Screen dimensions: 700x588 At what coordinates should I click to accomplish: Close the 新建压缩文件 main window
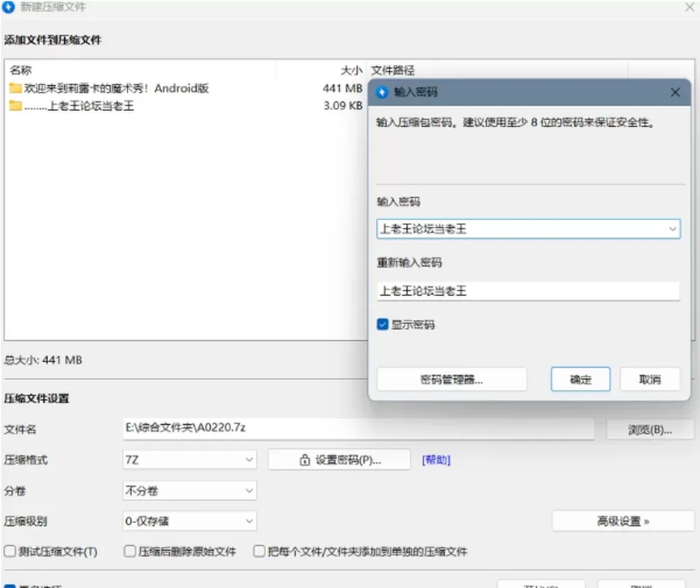pos(690,7)
